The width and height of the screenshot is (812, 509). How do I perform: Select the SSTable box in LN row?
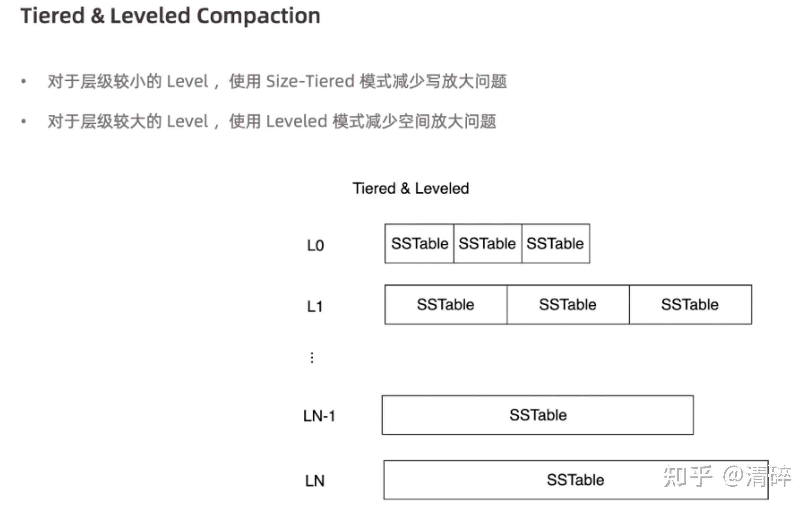(576, 480)
